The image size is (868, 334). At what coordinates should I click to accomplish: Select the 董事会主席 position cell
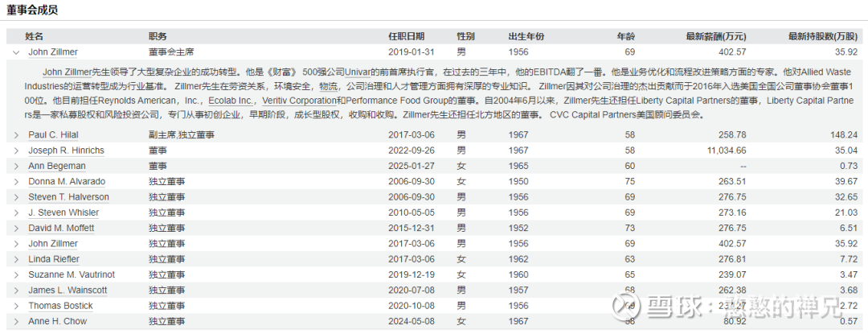(x=171, y=52)
